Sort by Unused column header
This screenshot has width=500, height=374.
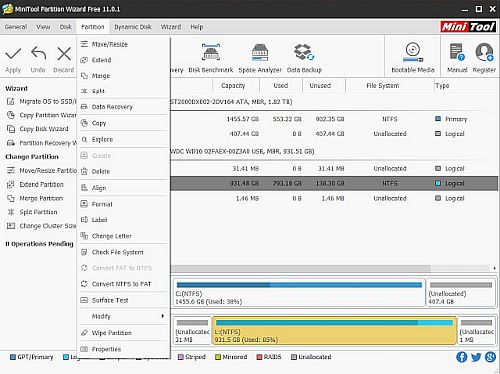(323, 86)
